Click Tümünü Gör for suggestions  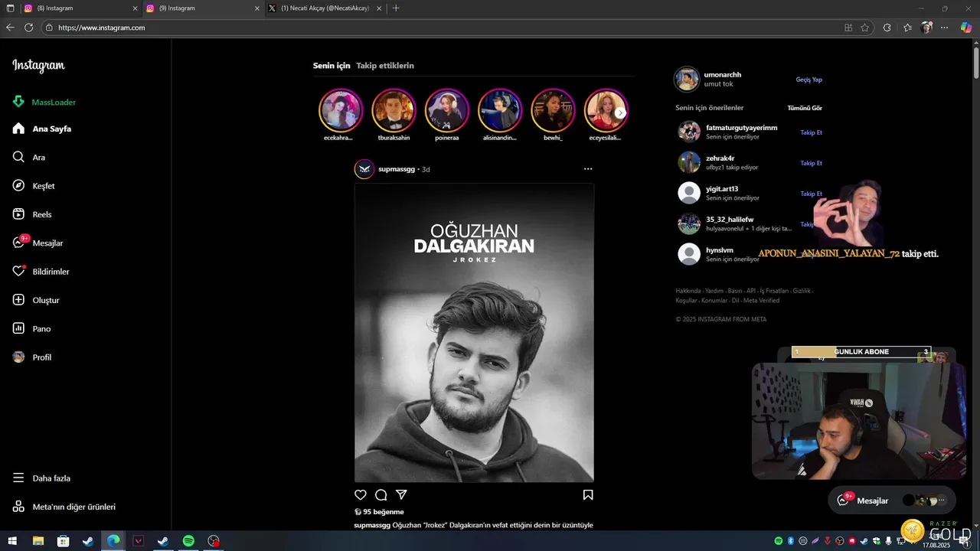pos(805,108)
